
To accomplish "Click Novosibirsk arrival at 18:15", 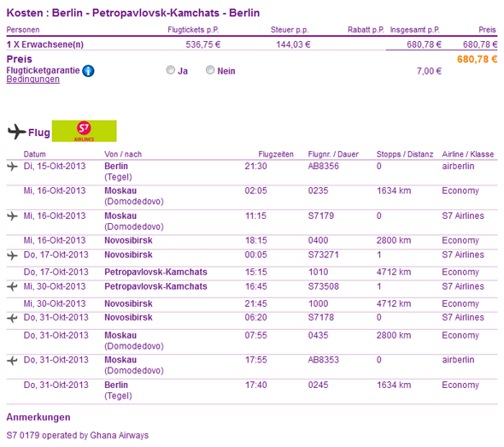I will (x=128, y=240).
